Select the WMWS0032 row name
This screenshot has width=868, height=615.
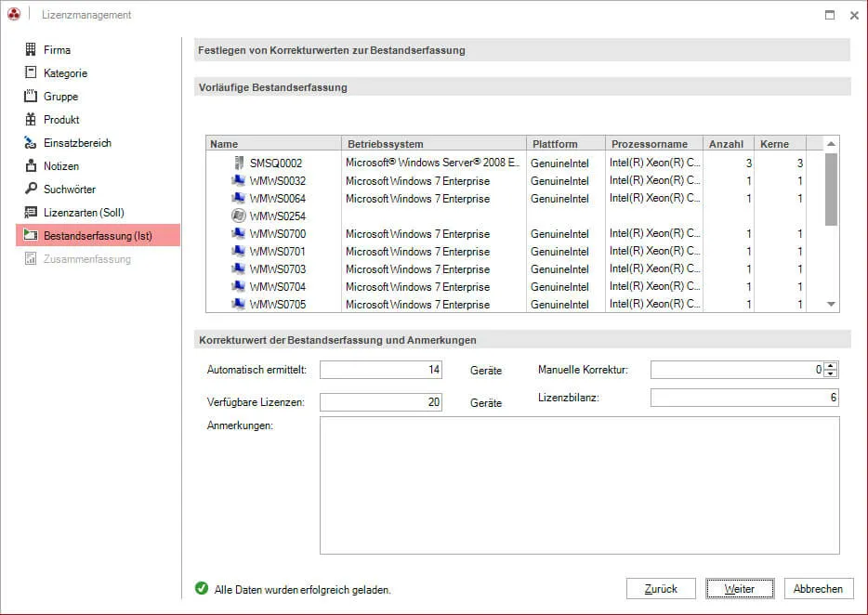coord(277,180)
